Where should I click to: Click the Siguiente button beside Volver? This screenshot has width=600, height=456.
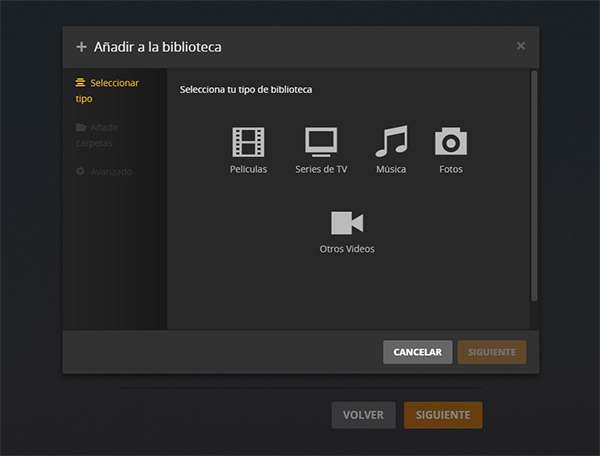pos(443,414)
